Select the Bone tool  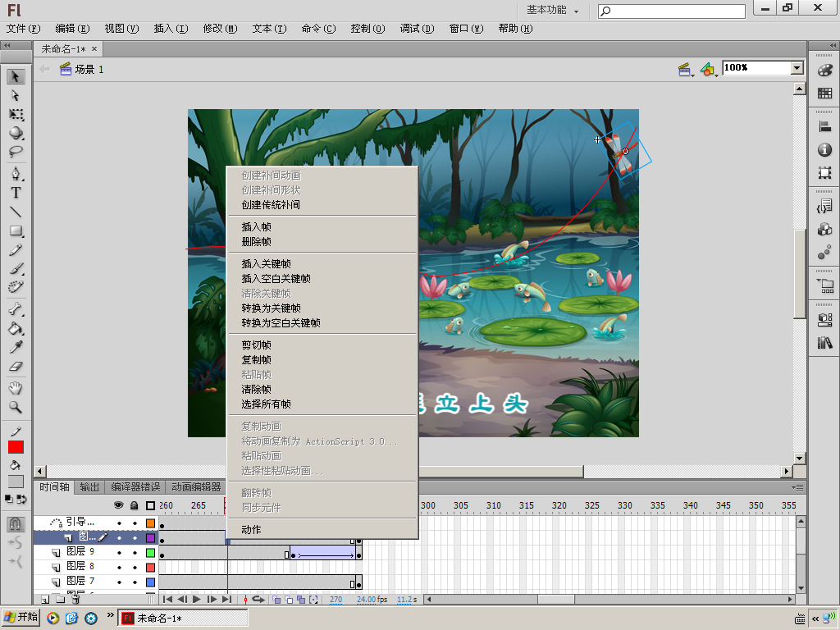(16, 309)
